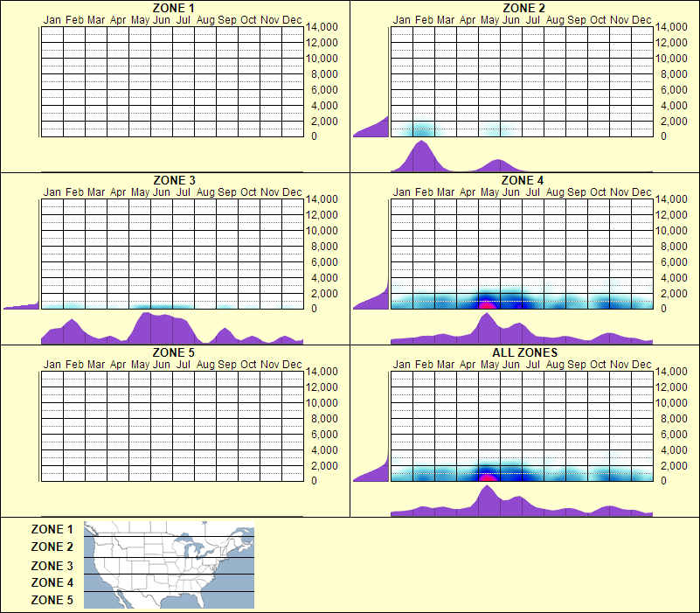Click the May label in ZONE 2 chart
The width and height of the screenshot is (700, 613).
489,20
